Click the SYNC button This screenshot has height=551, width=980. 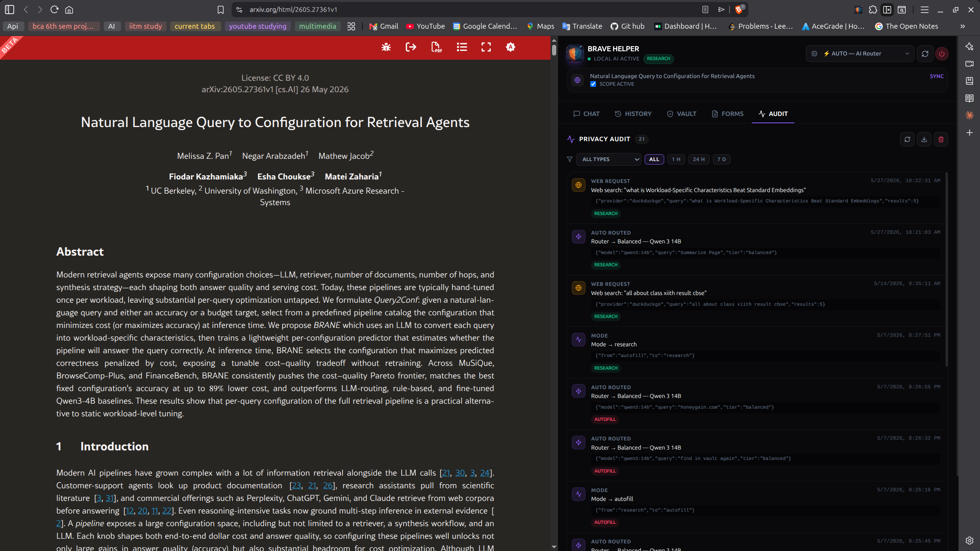point(937,76)
